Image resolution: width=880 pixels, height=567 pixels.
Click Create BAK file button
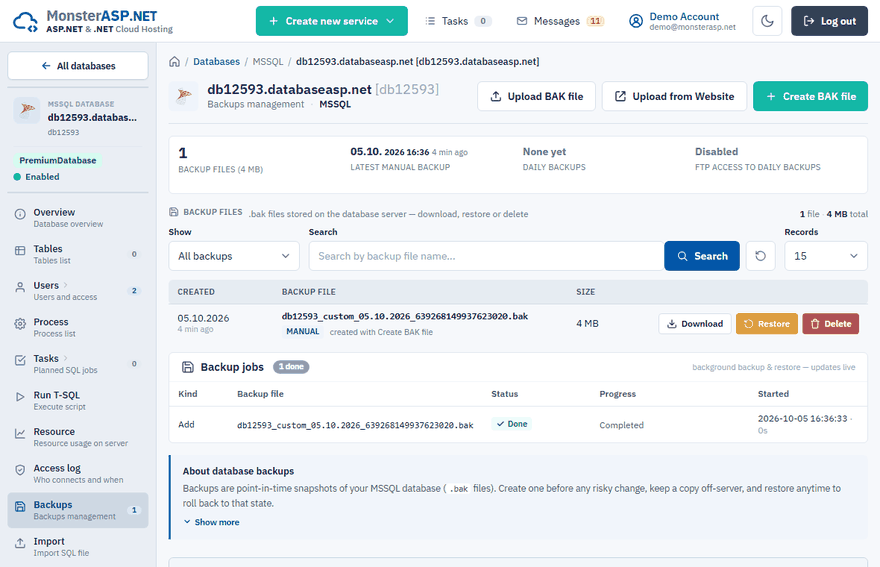coord(810,96)
